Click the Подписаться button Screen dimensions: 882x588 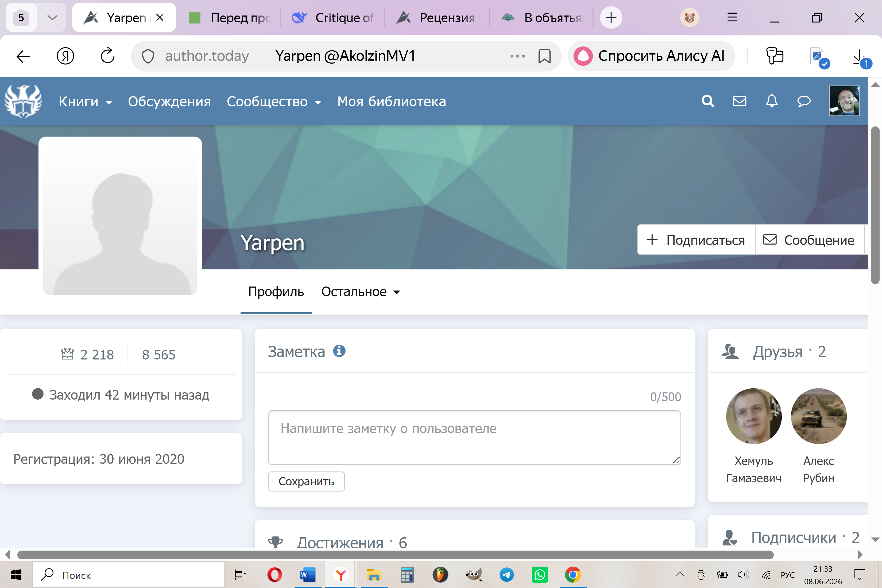pyautogui.click(x=696, y=240)
